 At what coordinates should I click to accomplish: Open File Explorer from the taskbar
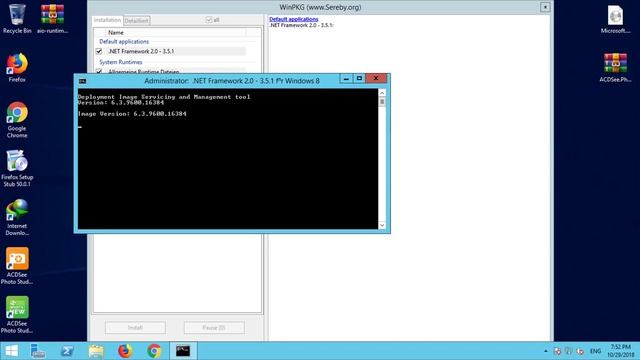[96, 351]
